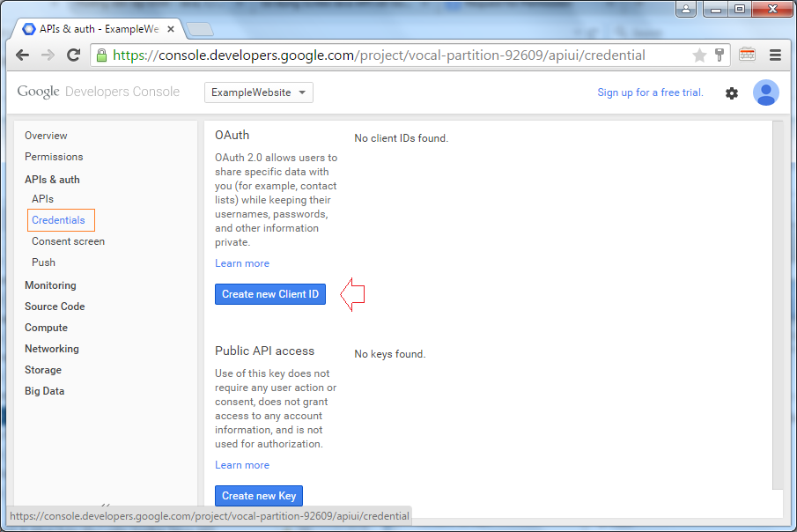Click the browser forward arrow

point(48,55)
